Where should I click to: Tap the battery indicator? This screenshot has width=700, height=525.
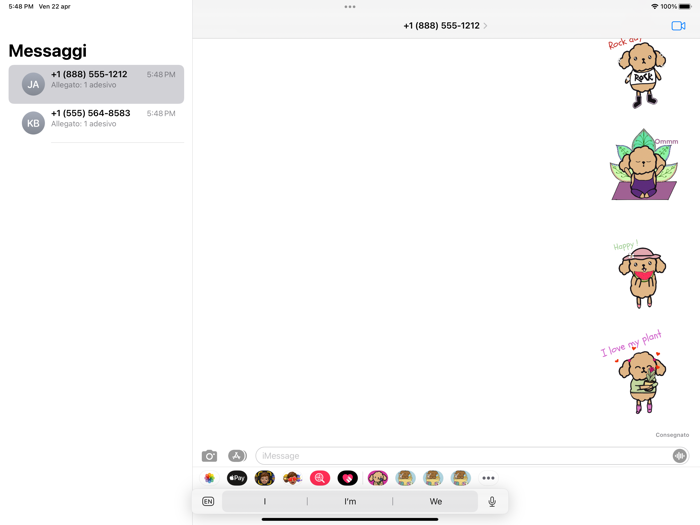pos(685,6)
